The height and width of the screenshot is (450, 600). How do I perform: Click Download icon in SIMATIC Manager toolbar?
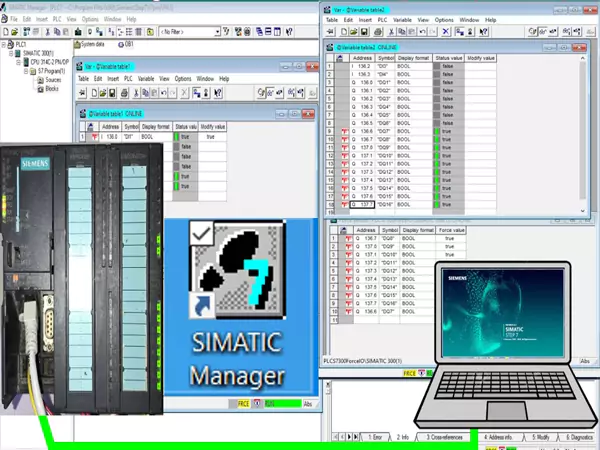[x=78, y=32]
